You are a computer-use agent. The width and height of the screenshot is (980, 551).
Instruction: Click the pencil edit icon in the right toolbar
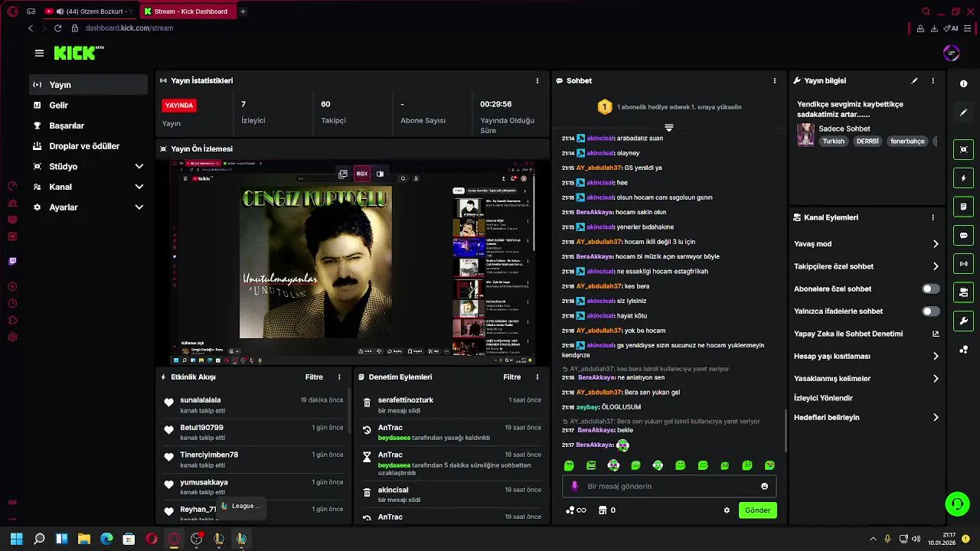point(964,112)
